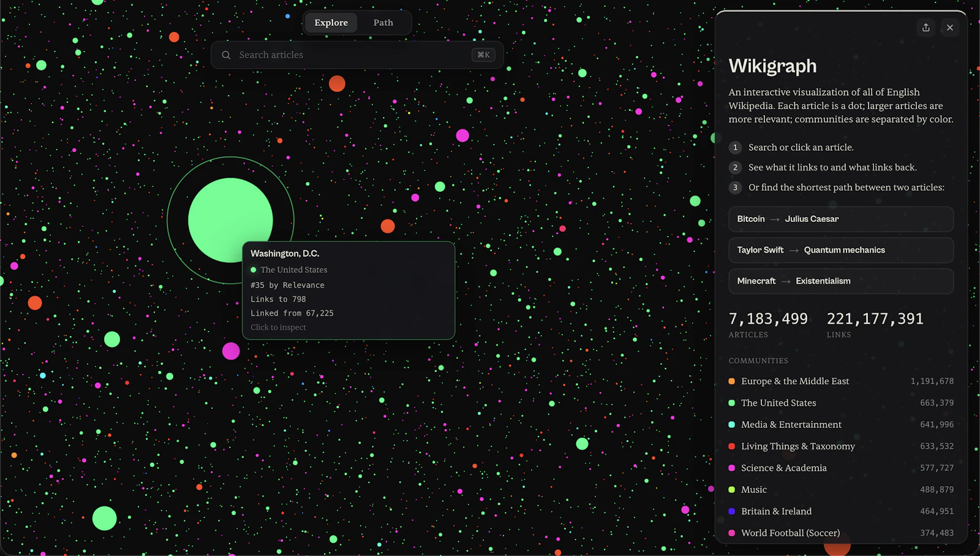Select the Music community row

(x=841, y=490)
